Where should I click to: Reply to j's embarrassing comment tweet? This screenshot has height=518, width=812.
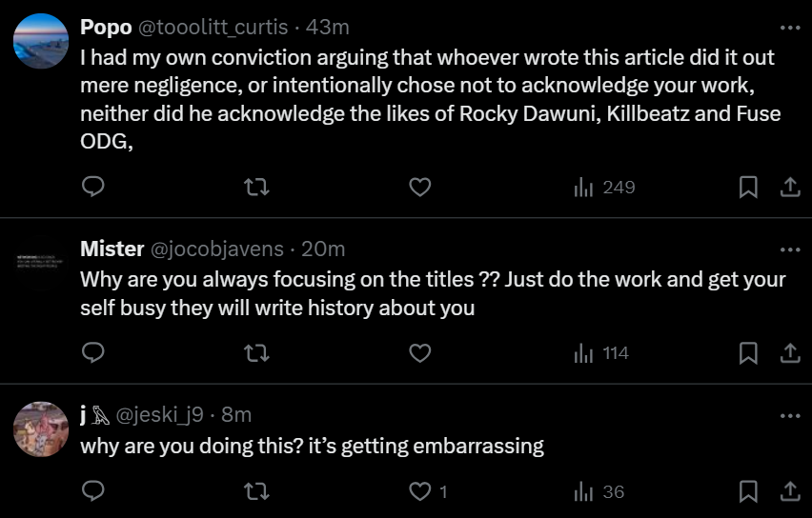pos(92,491)
